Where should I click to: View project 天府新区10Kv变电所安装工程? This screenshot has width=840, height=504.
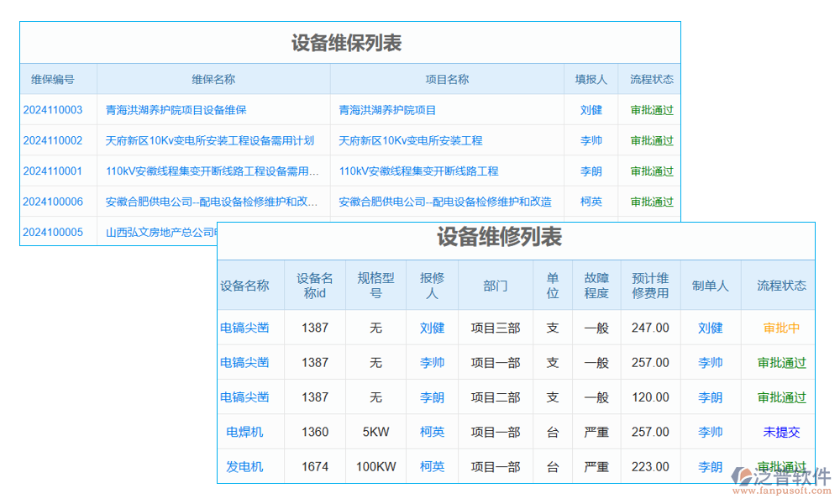[410, 140]
